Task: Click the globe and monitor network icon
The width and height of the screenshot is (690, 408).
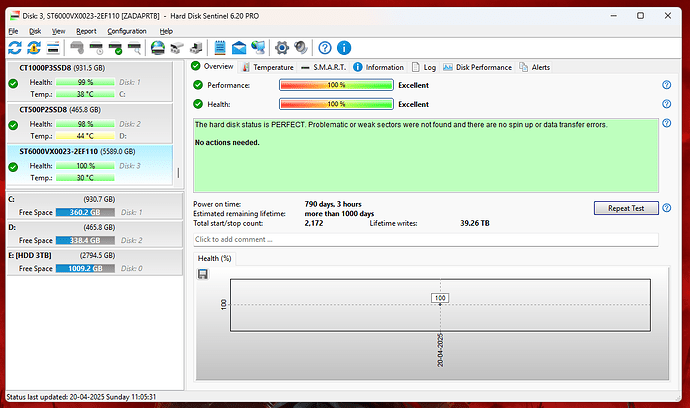Action: [x=258, y=48]
